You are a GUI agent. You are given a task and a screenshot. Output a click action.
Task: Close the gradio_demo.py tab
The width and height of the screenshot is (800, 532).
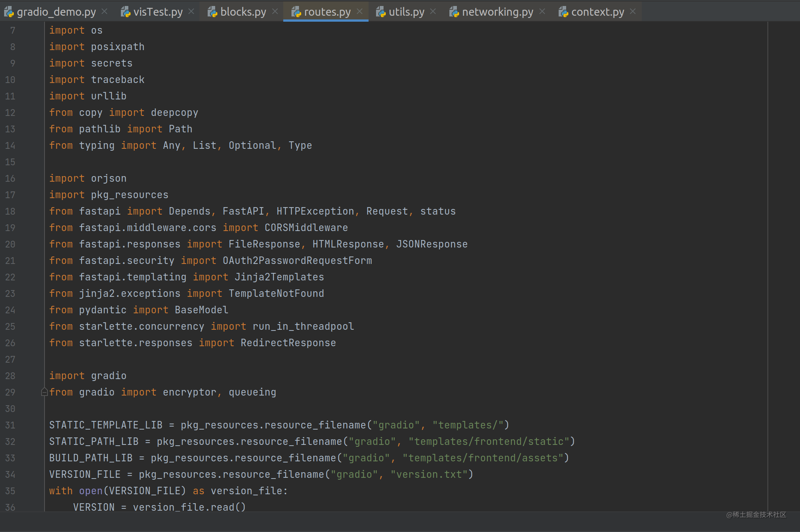pyautogui.click(x=105, y=12)
